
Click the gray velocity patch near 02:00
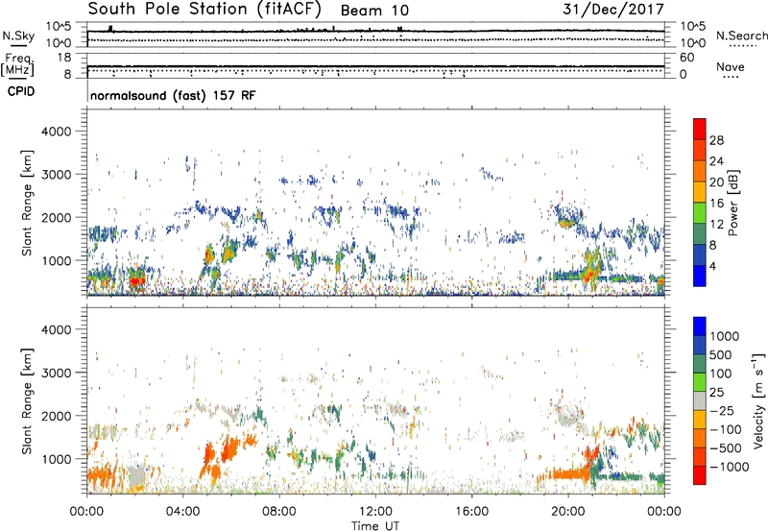tap(136, 475)
